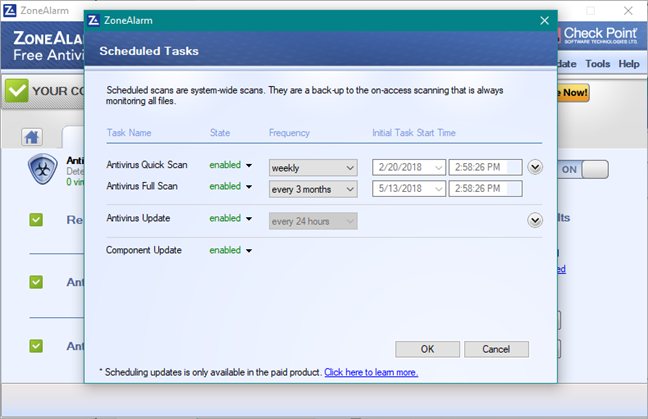648x419 pixels.
Task: Toggle the third green checkbox in main window
Action: pyautogui.click(x=36, y=346)
